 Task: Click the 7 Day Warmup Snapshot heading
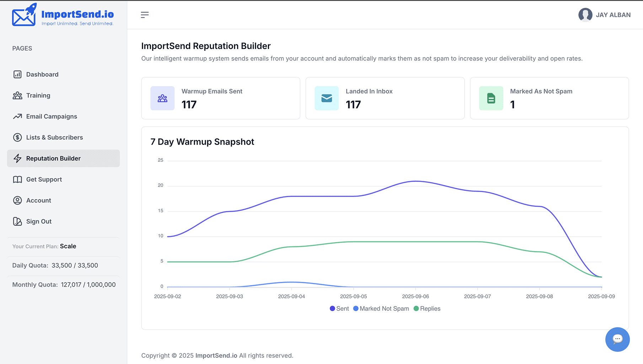[x=202, y=142]
